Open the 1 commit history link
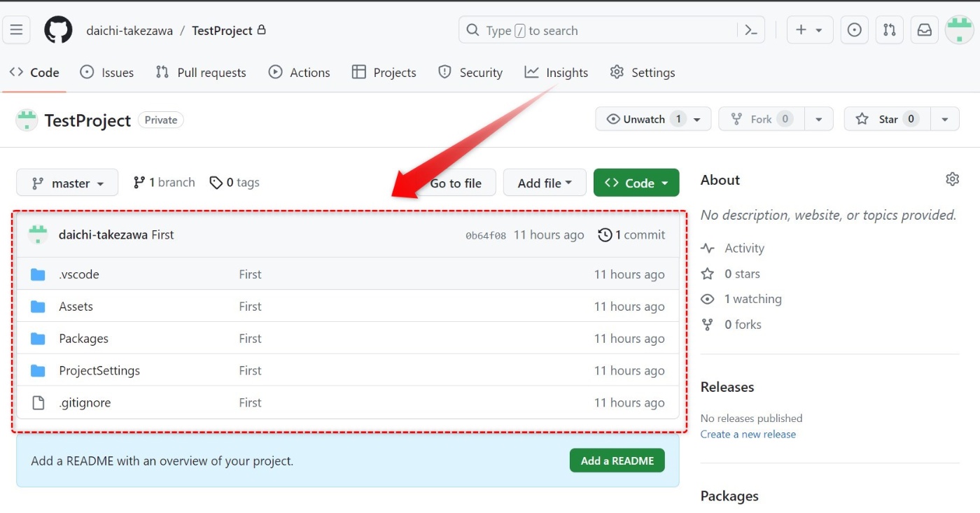980x513 pixels. click(631, 234)
